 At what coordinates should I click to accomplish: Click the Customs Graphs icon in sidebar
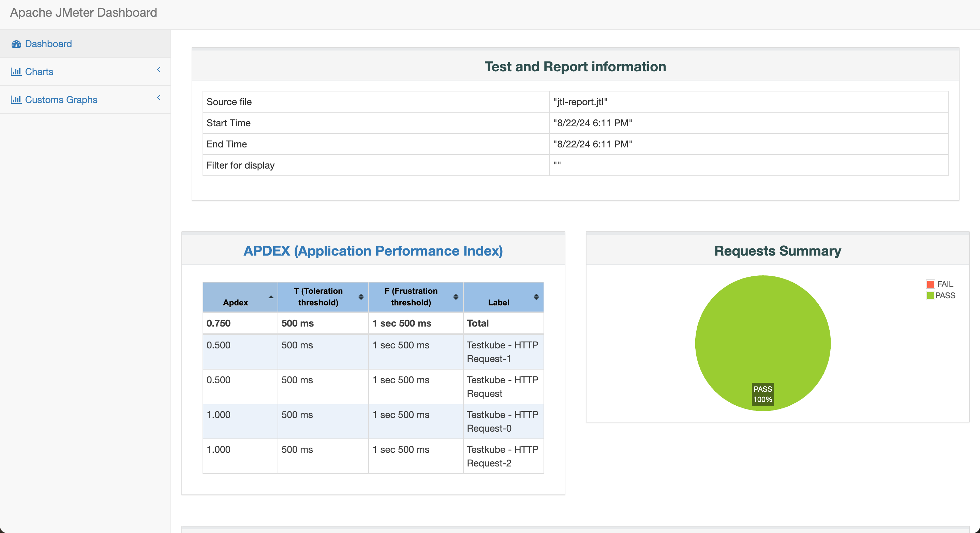coord(15,100)
